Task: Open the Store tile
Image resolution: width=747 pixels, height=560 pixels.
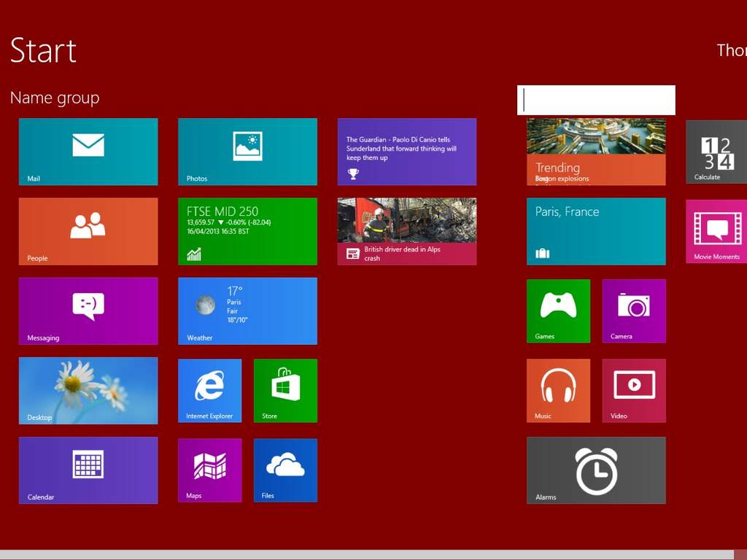Action: 285,391
